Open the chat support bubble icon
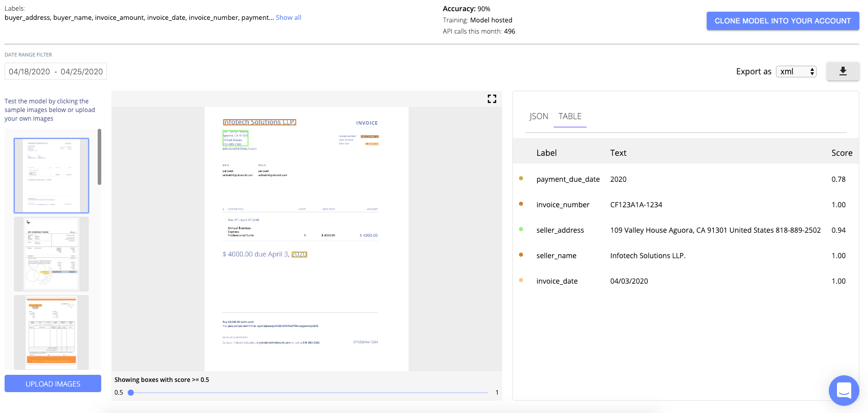 (844, 390)
